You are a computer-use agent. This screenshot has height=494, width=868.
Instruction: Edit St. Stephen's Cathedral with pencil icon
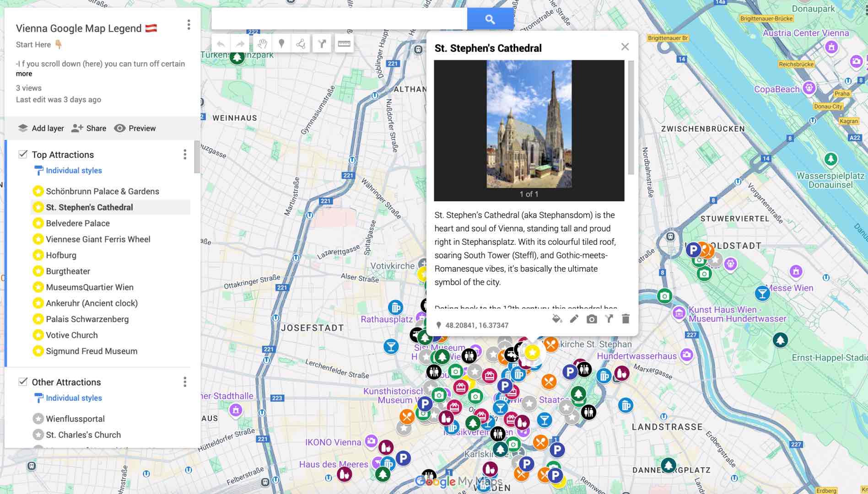(574, 319)
